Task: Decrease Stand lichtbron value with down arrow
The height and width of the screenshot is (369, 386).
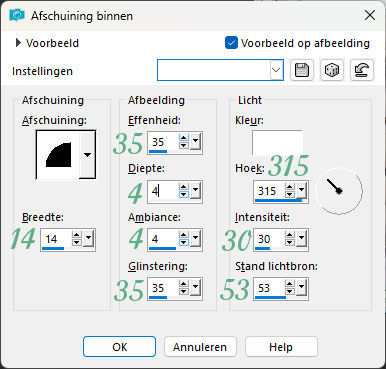Action: (290, 291)
